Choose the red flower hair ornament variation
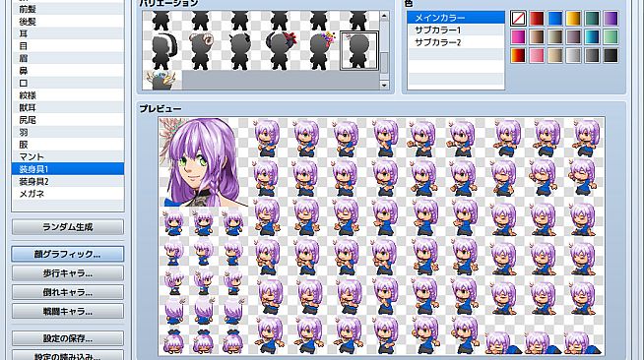Image resolution: width=644 pixels, height=360 pixels. (280, 51)
